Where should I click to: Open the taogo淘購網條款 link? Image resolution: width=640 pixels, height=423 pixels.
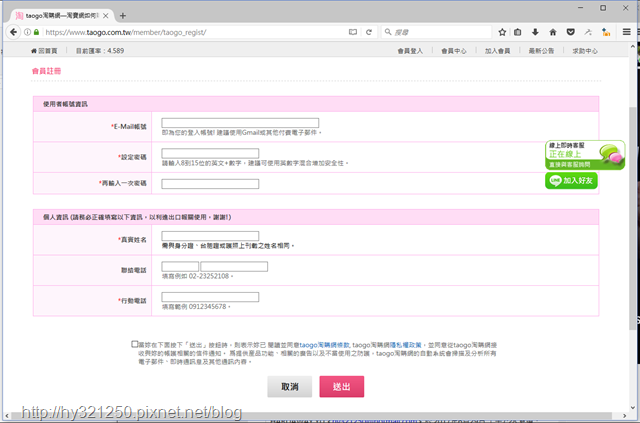point(324,345)
